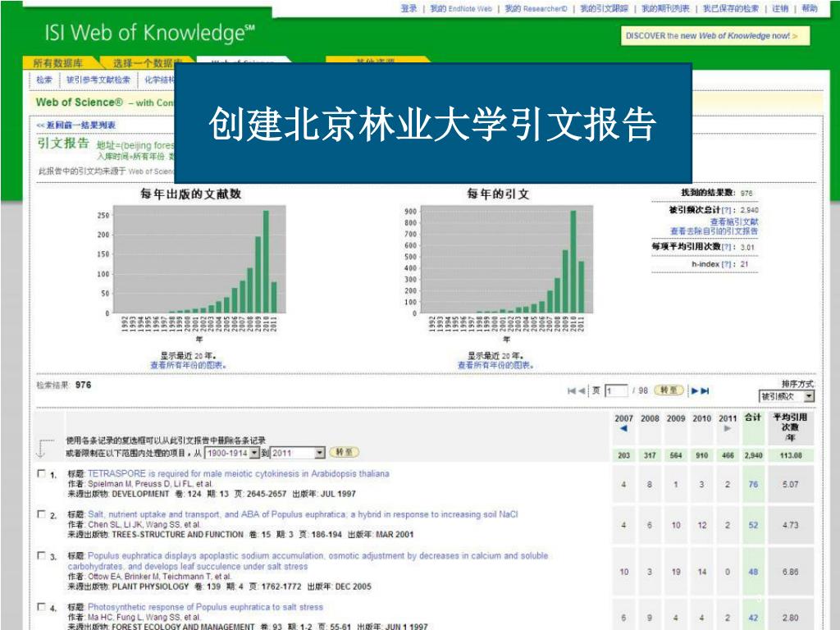
Task: Switch to 选择一个数据库 tab
Action: pyautogui.click(x=148, y=63)
